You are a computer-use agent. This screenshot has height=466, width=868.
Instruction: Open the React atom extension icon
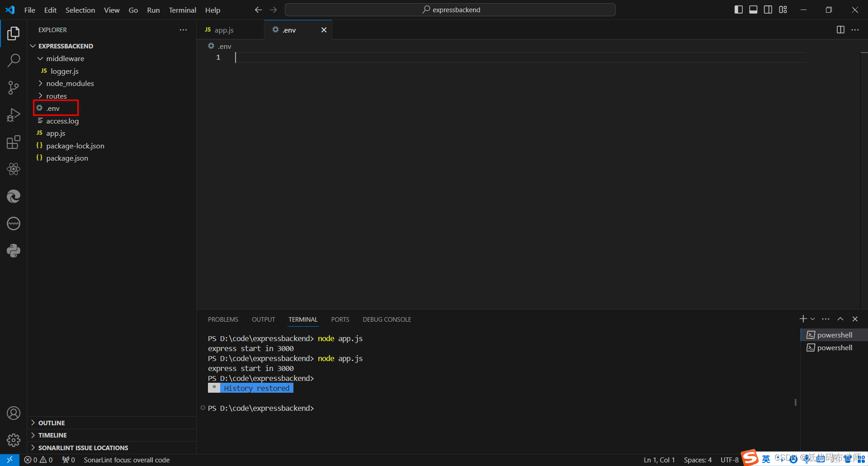(x=14, y=169)
